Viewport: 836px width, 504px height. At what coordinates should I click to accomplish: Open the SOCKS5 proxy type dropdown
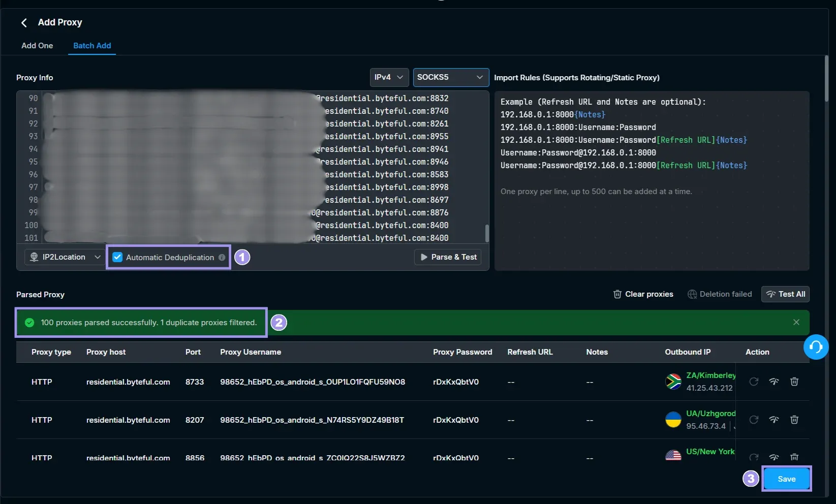451,77
